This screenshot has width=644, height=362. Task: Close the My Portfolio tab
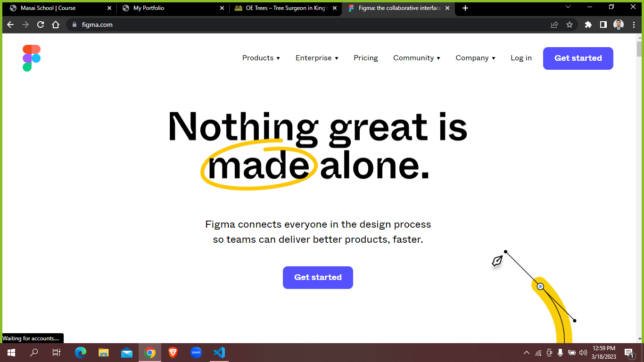(x=222, y=8)
